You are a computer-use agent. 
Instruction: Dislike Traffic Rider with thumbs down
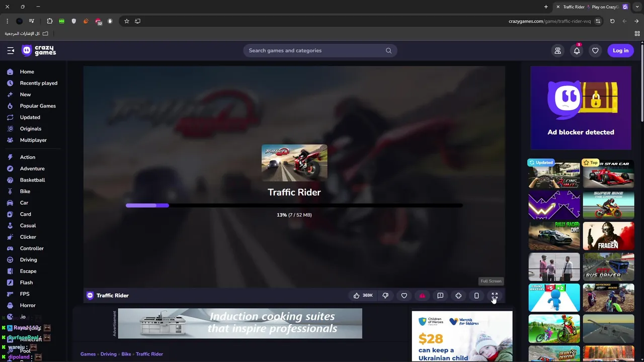click(x=385, y=296)
